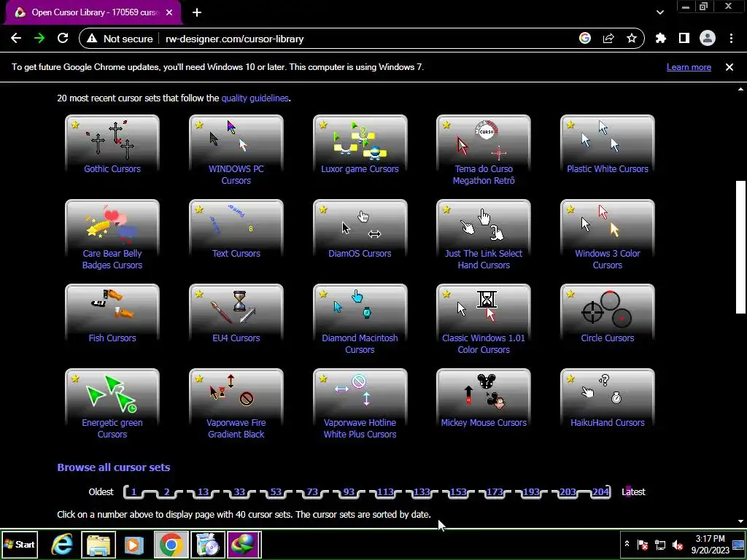Click the Not secure warning icon
Viewport: 747px width, 560px height.
point(92,39)
